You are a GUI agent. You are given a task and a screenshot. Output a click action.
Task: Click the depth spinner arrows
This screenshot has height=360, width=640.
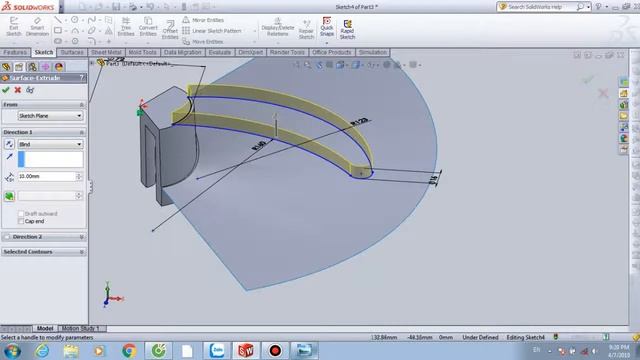click(79, 176)
